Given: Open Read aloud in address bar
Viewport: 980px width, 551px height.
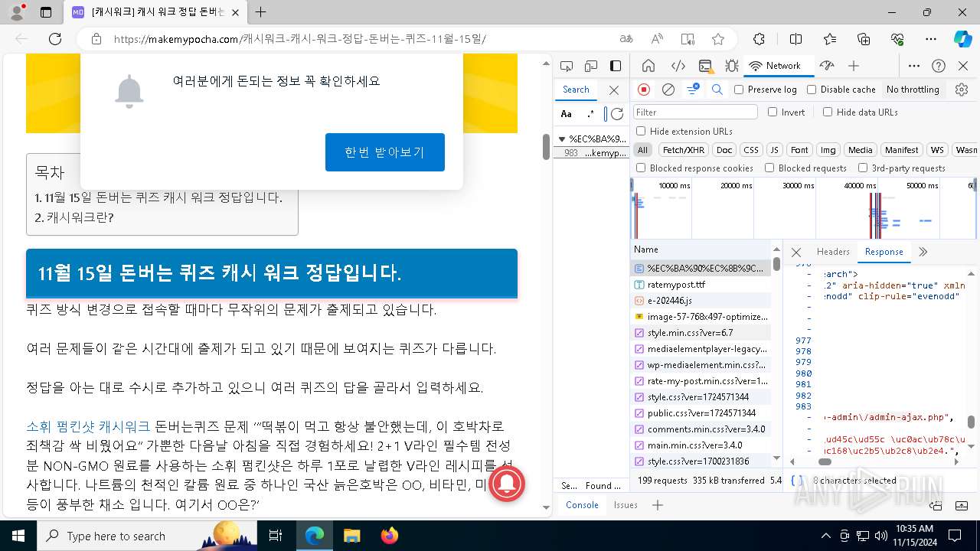Looking at the screenshot, I should point(657,39).
